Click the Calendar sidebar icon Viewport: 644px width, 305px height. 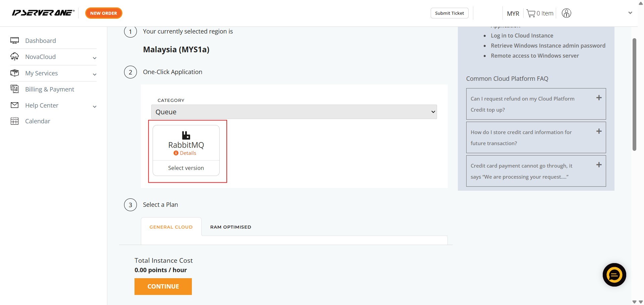[x=15, y=121]
